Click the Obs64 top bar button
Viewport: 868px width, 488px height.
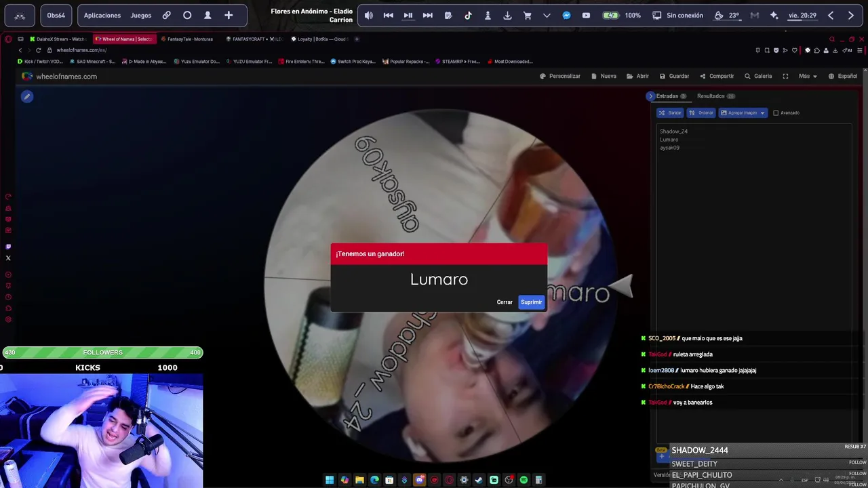(x=56, y=16)
